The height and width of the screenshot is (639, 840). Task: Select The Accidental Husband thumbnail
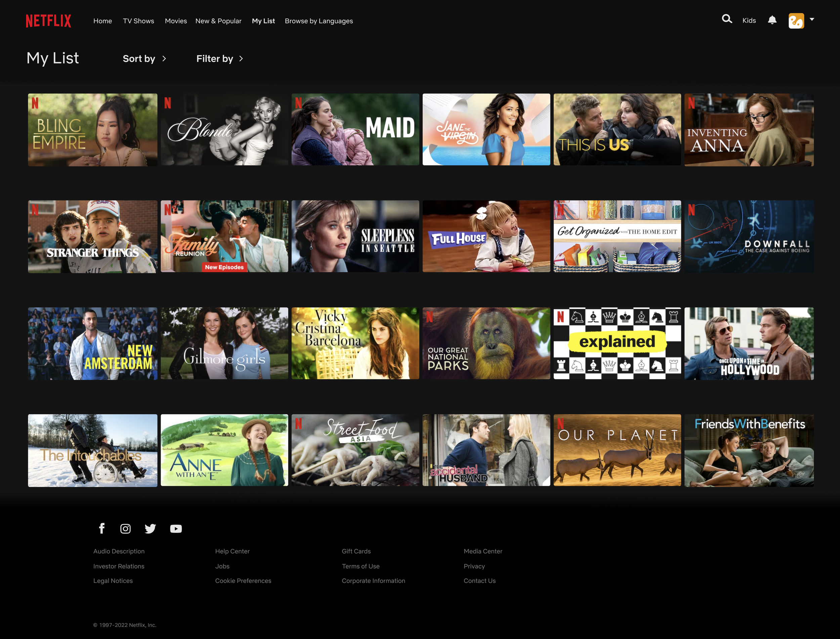point(486,450)
